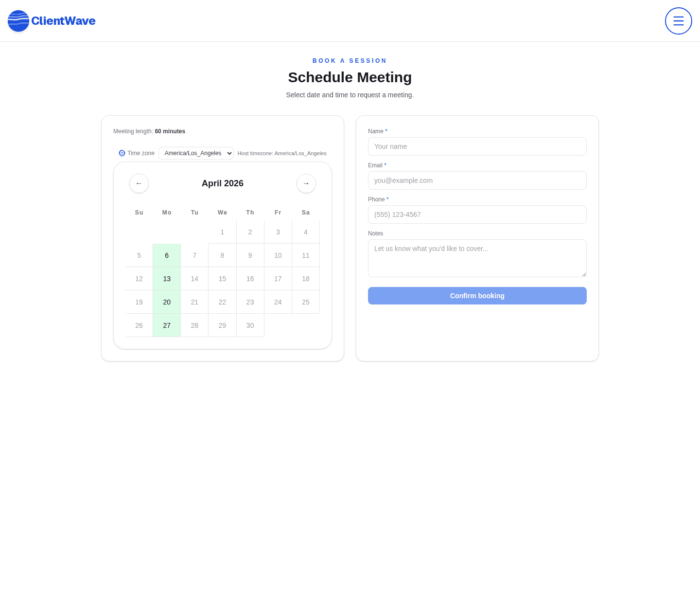The width and height of the screenshot is (700, 608).
Task: Open the hamburger navigation menu
Action: pos(678,21)
